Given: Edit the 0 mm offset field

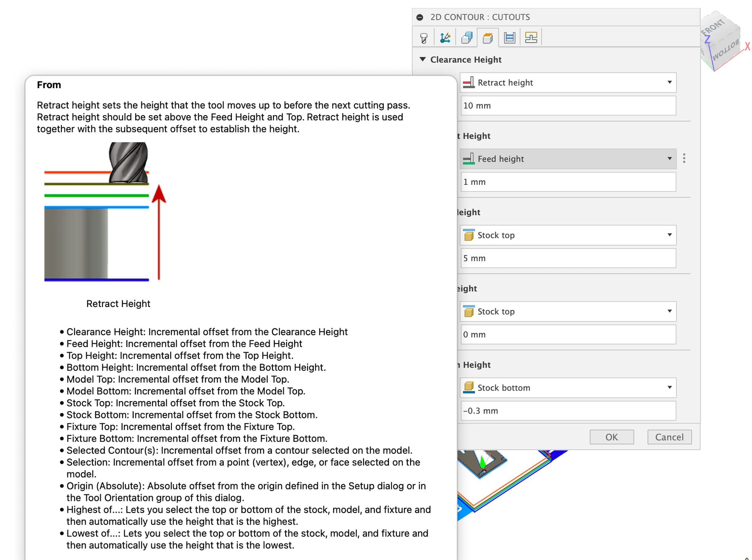Looking at the screenshot, I should click(x=568, y=335).
